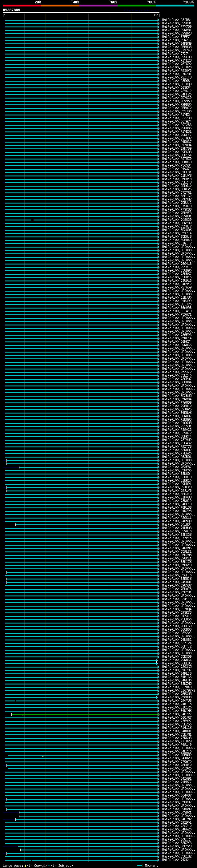Viewport: 197px width, 868px height.
Task: Select label UniRef100_Q1HR77
Action: pos(176,782)
